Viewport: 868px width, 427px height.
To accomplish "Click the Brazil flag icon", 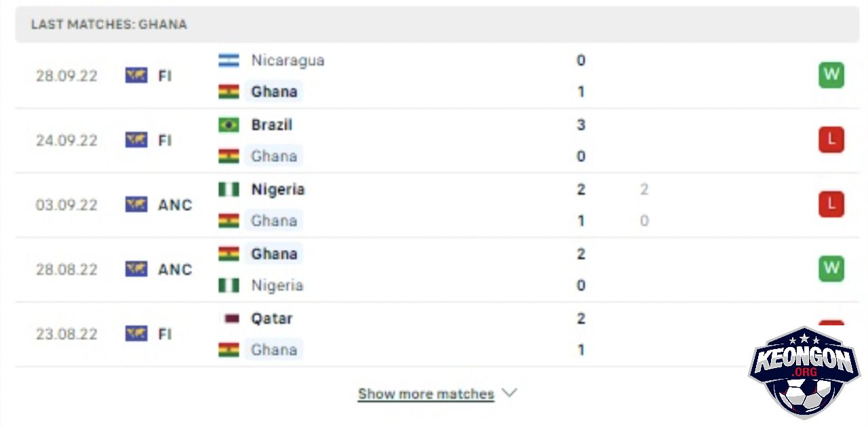I will click(229, 125).
